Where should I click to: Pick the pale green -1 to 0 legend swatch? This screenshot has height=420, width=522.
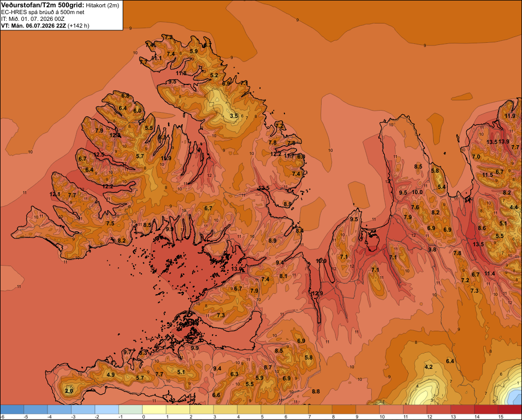coord(130,409)
